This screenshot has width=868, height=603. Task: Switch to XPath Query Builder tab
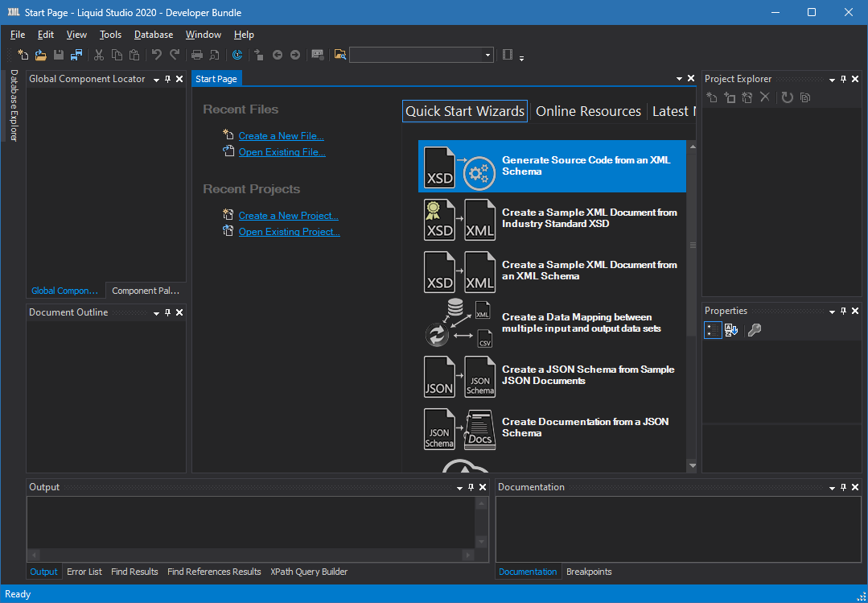309,572
